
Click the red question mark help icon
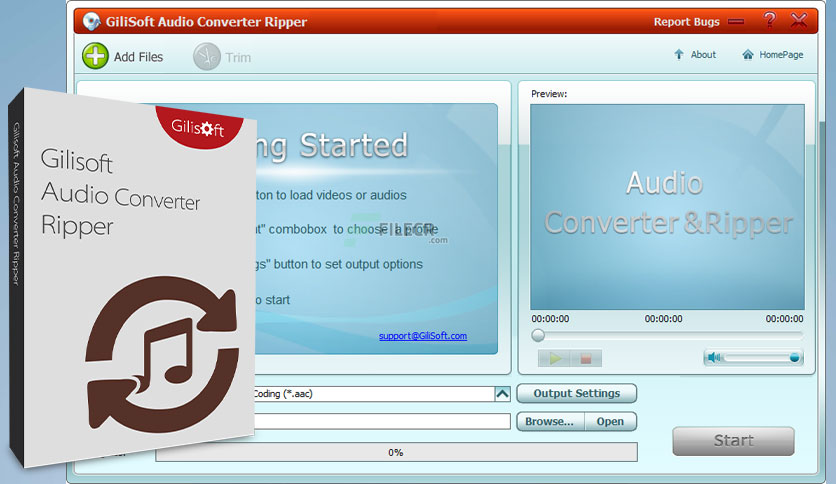coord(769,20)
